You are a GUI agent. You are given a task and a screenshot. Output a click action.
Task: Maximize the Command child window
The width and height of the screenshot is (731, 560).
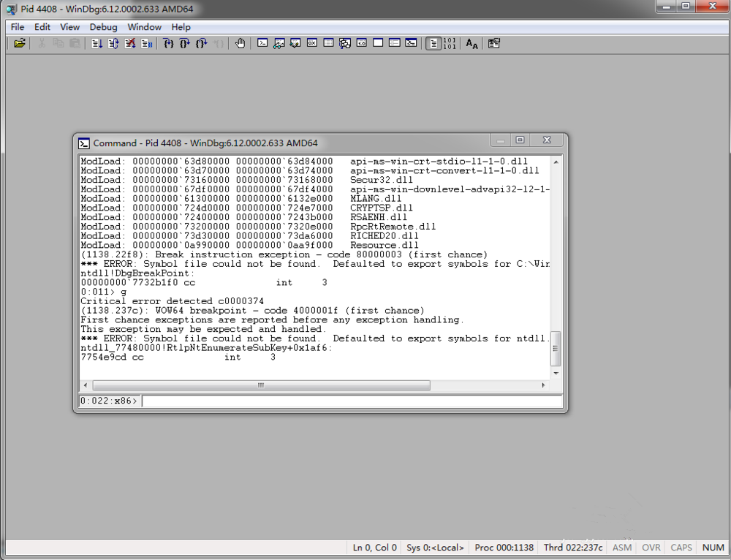(x=520, y=140)
